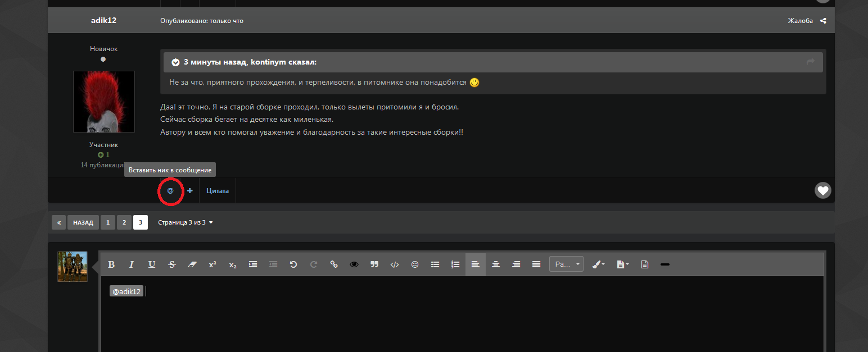Toggle bold formatting in editor
The image size is (868, 352).
pyautogui.click(x=111, y=264)
